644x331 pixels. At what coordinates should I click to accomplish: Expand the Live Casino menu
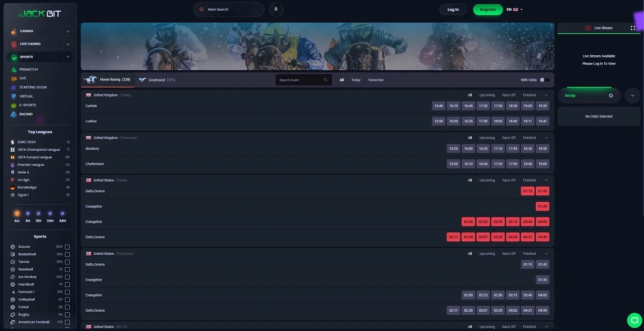[68, 44]
